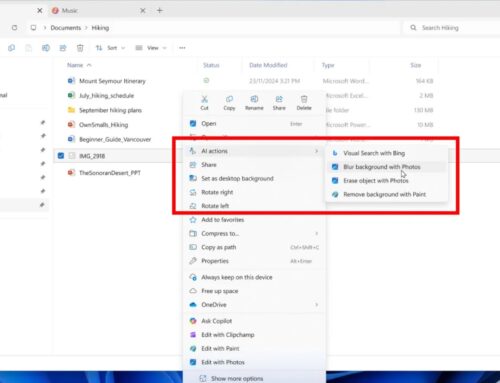Open the Sort dropdown
Viewport: 500px width, 383px height.
[110, 48]
